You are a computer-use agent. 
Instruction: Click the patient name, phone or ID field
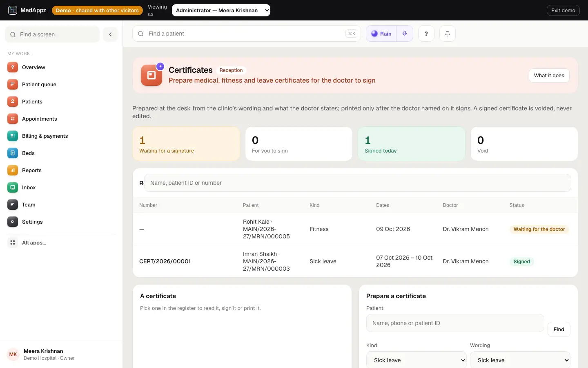point(455,323)
